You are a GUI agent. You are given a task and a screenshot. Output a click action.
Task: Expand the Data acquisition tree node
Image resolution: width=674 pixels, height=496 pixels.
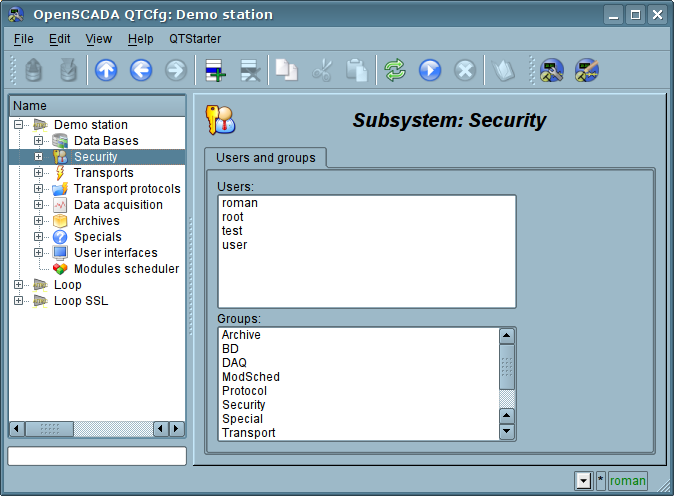pos(38,205)
